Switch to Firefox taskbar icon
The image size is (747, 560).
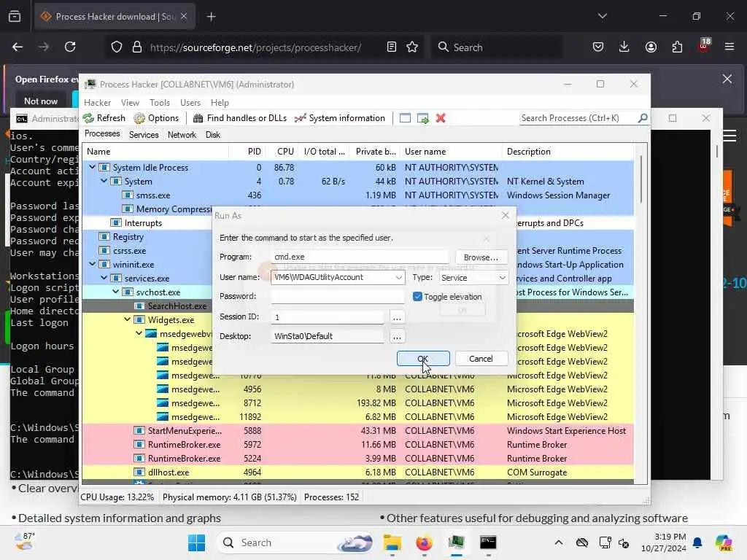pyautogui.click(x=424, y=542)
